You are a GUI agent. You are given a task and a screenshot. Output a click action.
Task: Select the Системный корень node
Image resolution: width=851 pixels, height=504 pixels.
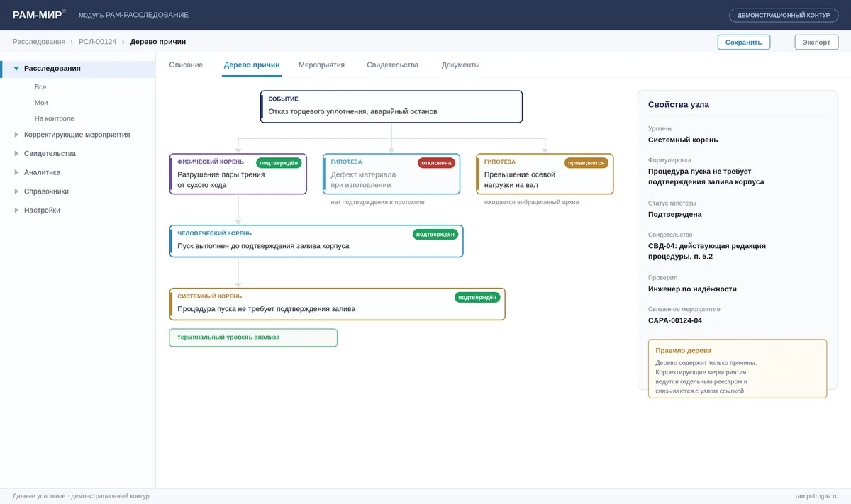point(338,304)
